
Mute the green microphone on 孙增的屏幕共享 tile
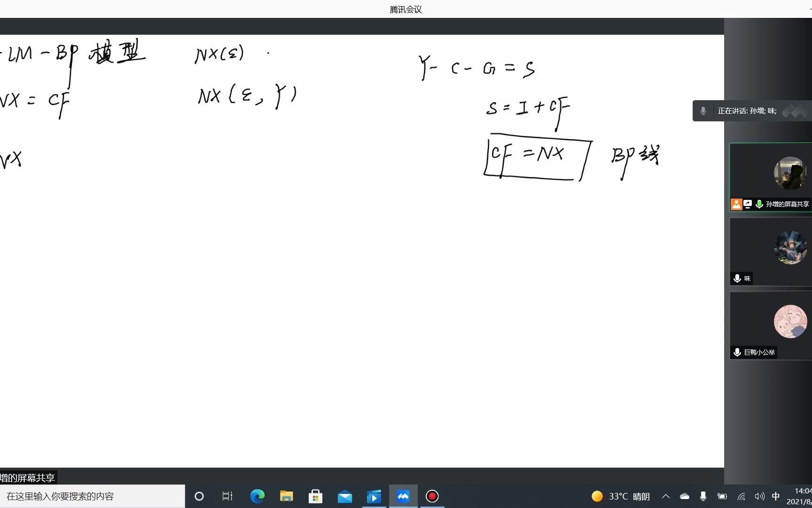click(759, 204)
